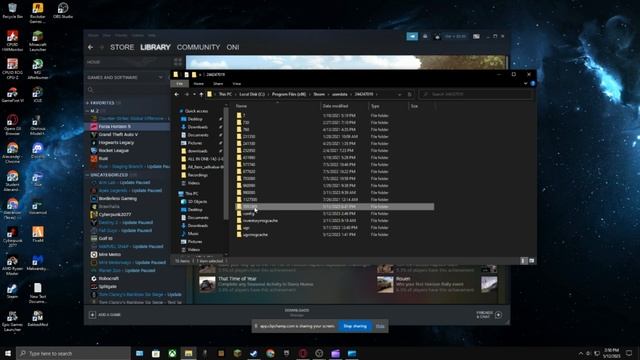
Task: Open 3D Objects in navigation pane
Action: pos(197,202)
